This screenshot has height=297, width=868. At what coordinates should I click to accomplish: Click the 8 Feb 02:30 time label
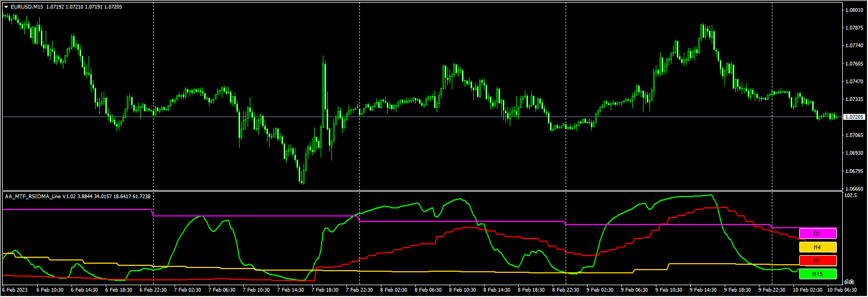pos(394,290)
